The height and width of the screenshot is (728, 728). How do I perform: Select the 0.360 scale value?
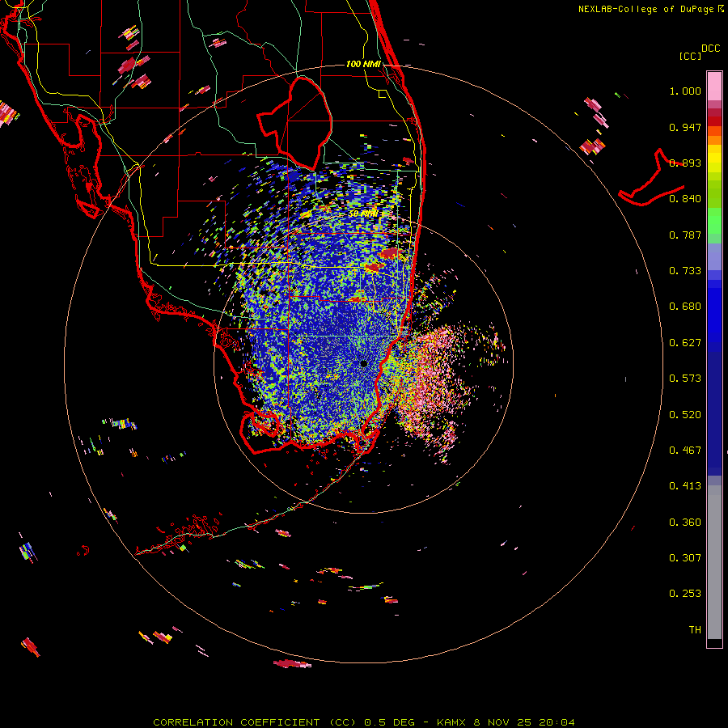(x=685, y=523)
